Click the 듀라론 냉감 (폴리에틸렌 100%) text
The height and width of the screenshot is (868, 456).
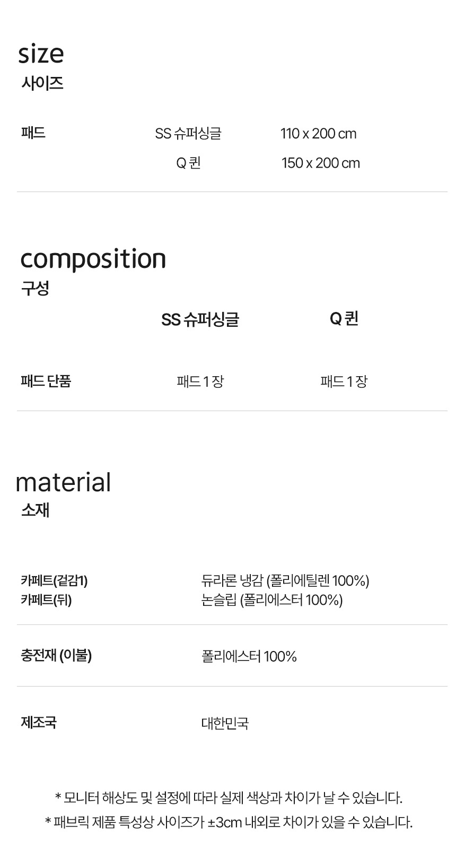(x=285, y=581)
